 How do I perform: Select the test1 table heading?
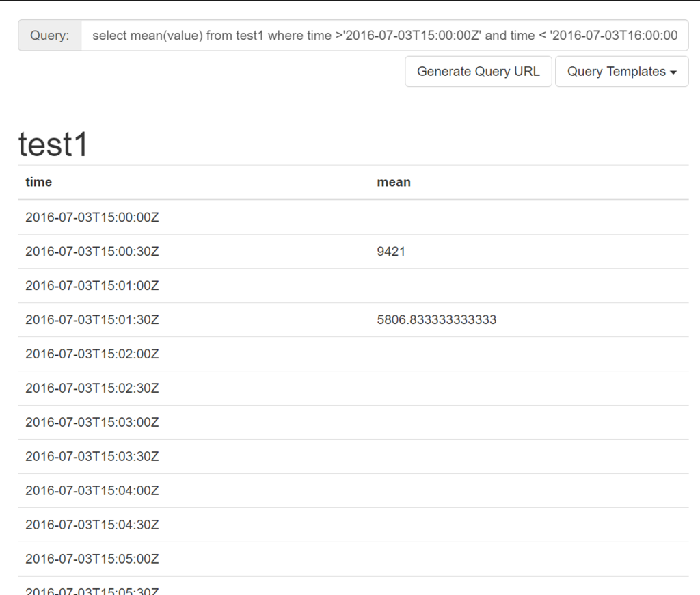pos(53,144)
